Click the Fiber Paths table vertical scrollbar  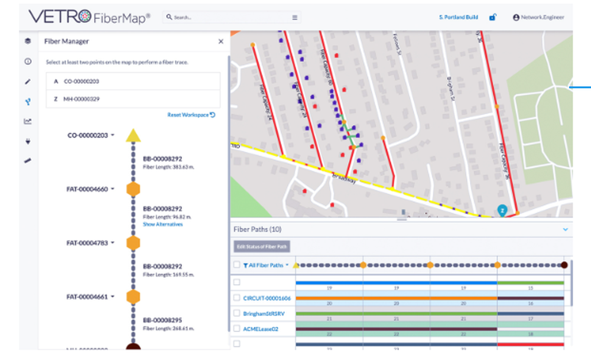(571, 282)
